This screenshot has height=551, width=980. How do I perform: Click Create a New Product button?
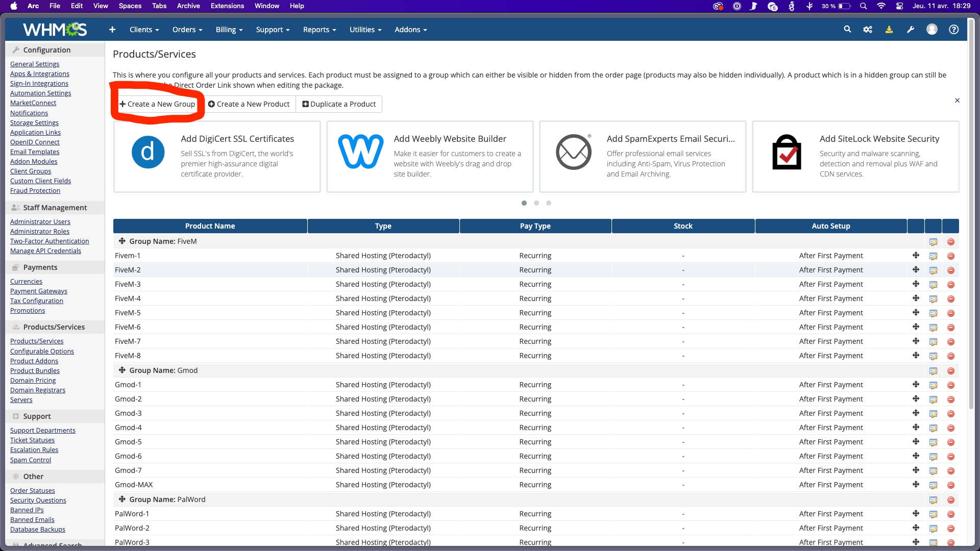(x=249, y=104)
